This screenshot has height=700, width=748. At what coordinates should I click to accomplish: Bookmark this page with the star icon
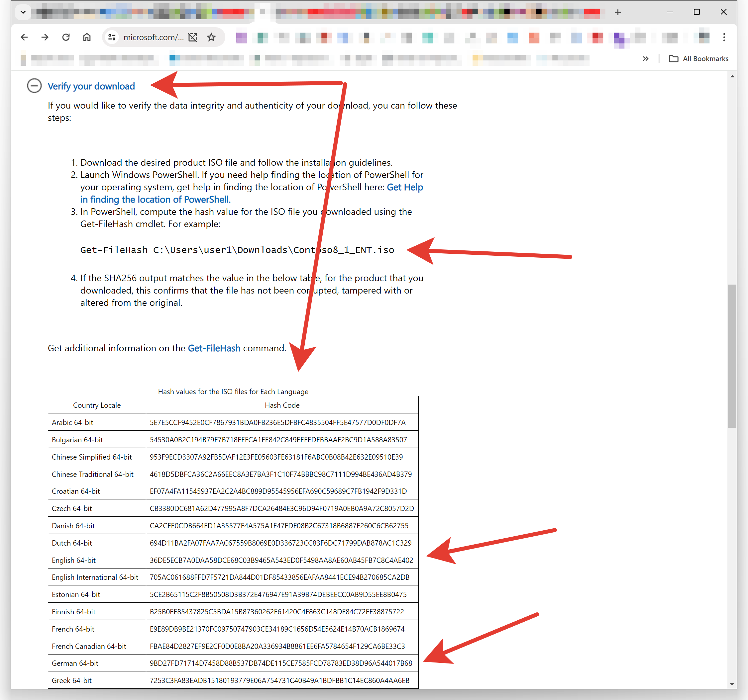pos(211,37)
